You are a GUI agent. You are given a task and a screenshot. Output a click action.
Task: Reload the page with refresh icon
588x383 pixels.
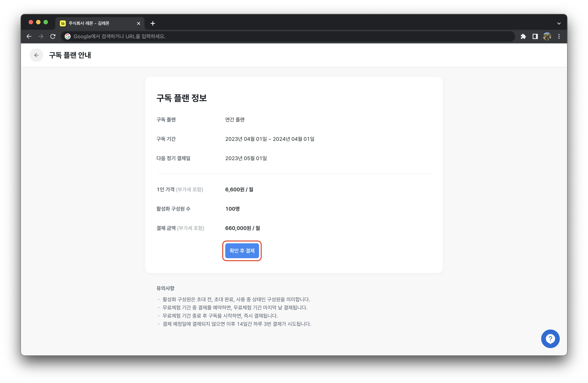tap(53, 37)
